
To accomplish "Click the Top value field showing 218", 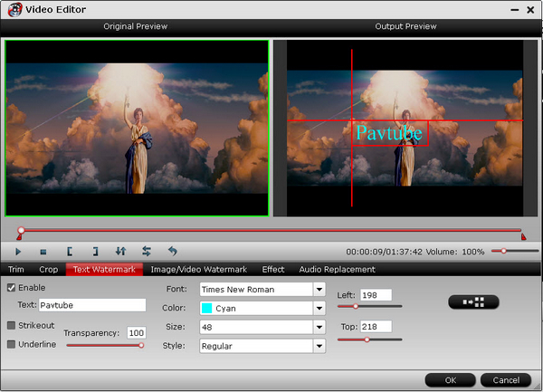I will point(376,327).
